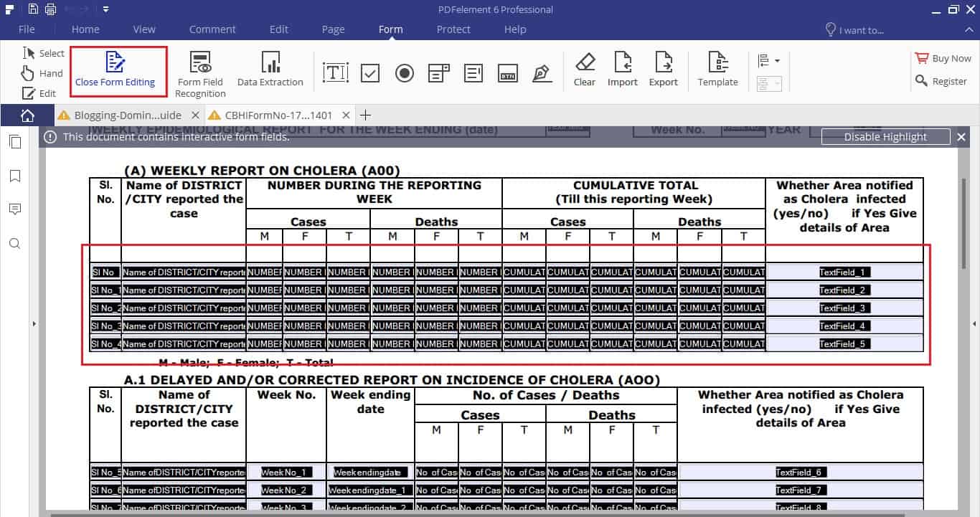This screenshot has height=517, width=980.
Task: Select the WeekNo_1 form field
Action: coord(286,473)
